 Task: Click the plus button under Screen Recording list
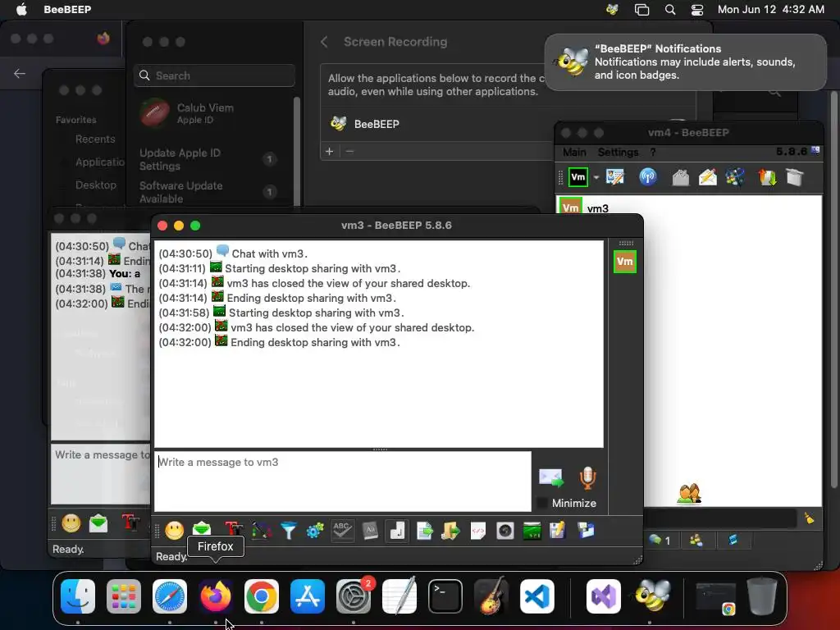pos(330,152)
